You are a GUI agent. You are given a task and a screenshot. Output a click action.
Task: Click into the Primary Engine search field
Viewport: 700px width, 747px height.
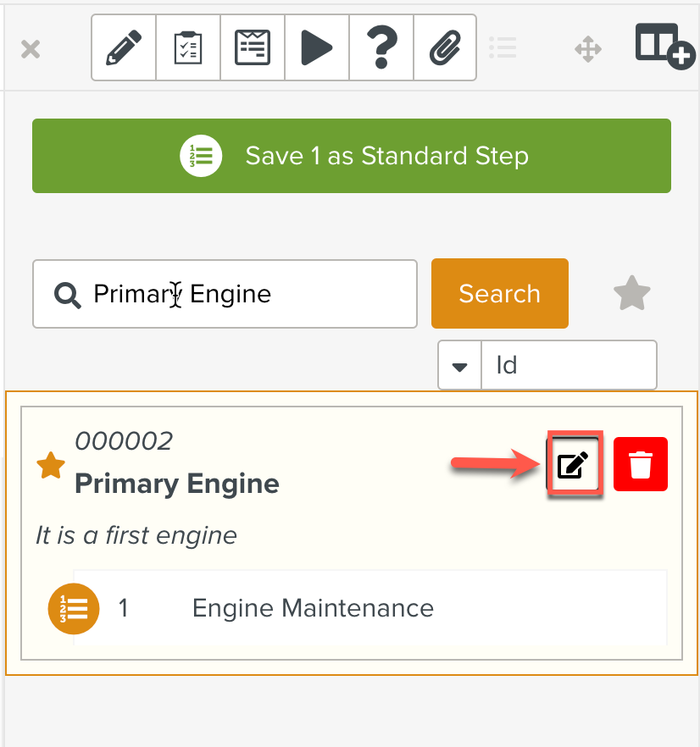237,294
